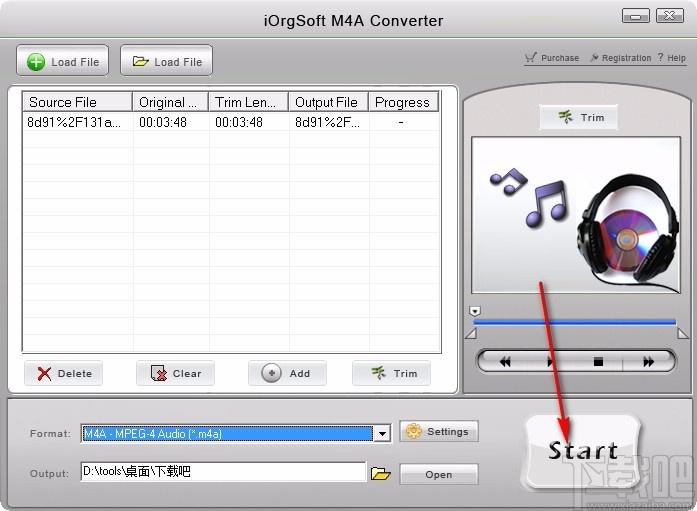Open the Registration link
697x511 pixels.
[621, 58]
